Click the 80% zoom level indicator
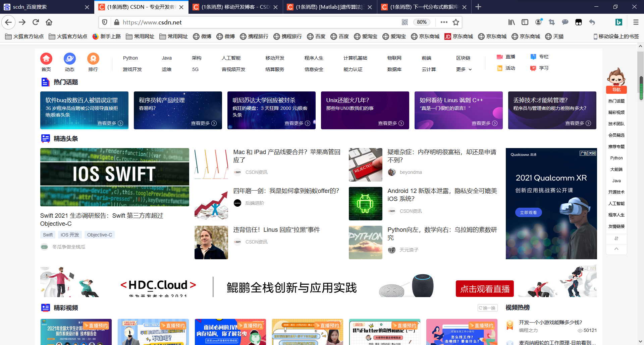The image size is (644, 345). (422, 22)
